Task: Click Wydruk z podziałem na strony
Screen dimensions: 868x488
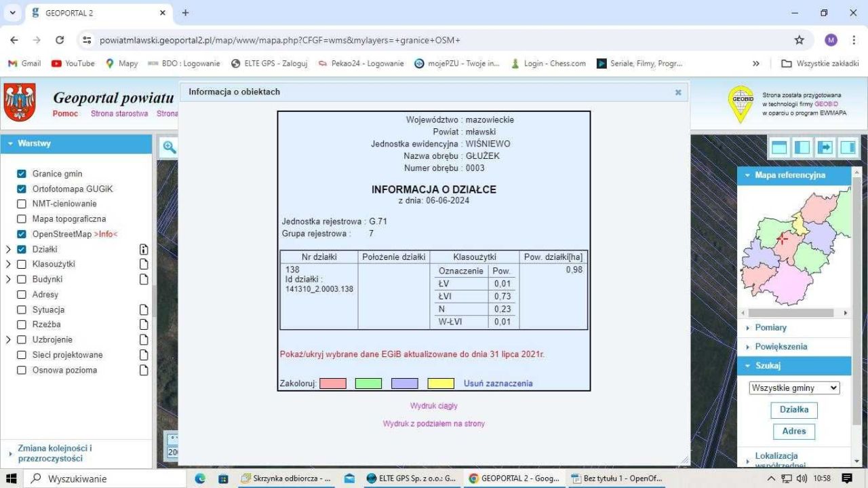Action: pos(434,424)
